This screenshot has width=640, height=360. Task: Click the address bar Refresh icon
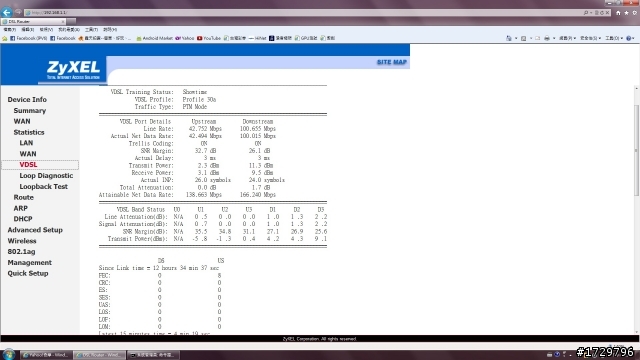point(602,13)
